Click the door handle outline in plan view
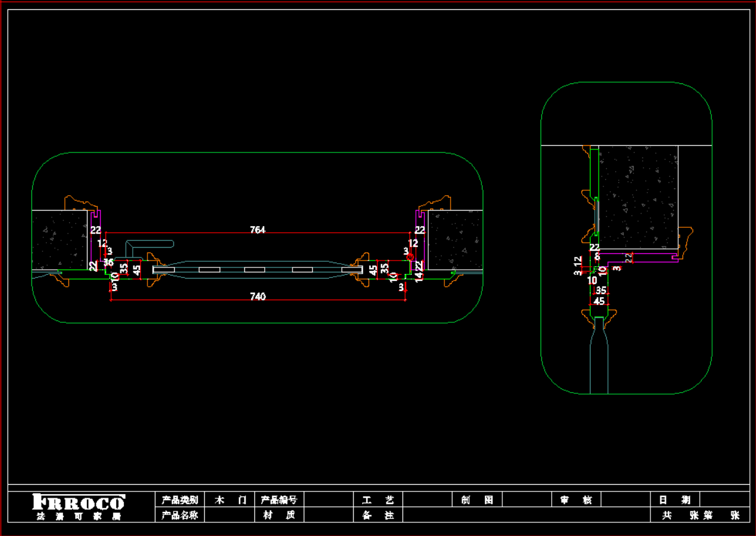Screen dimensions: 756x536 149,245
